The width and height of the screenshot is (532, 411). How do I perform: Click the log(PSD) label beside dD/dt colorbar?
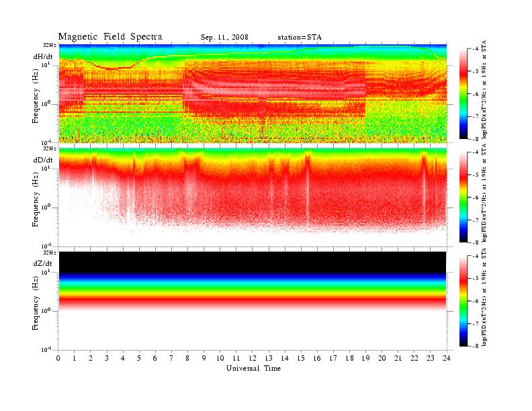(x=484, y=193)
